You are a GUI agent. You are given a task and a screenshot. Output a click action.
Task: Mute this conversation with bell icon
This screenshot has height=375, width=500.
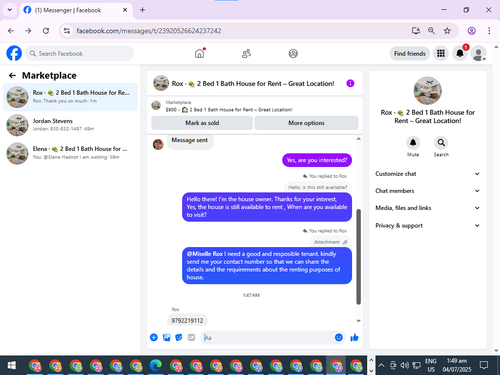click(413, 143)
